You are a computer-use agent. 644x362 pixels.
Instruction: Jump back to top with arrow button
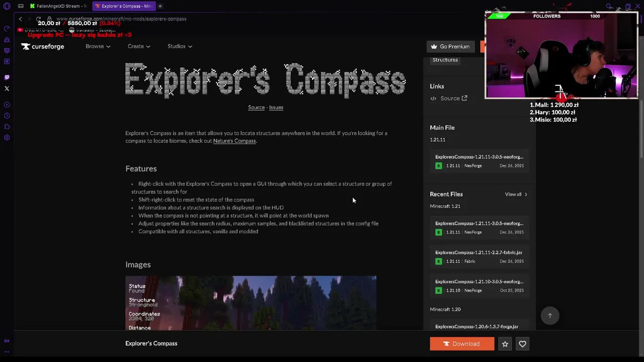point(550,316)
